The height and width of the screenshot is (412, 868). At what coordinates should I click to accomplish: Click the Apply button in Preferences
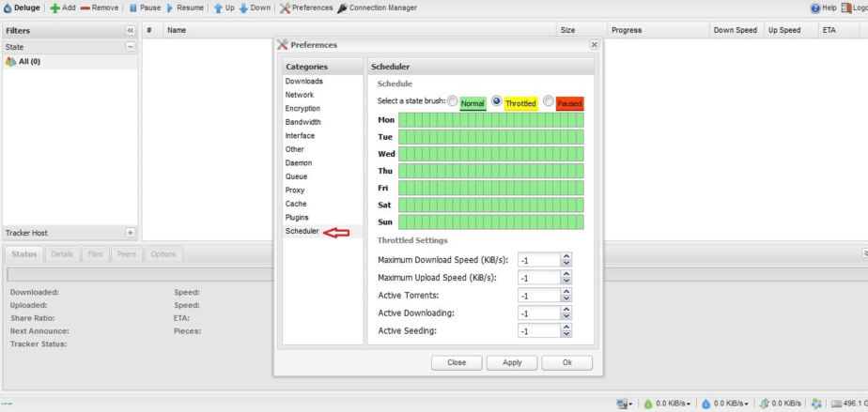(x=512, y=362)
